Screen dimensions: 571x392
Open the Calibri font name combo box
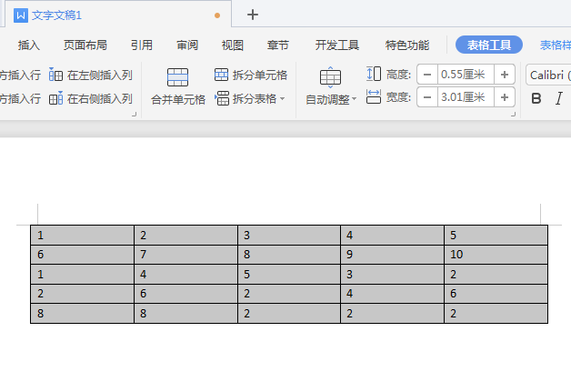547,75
